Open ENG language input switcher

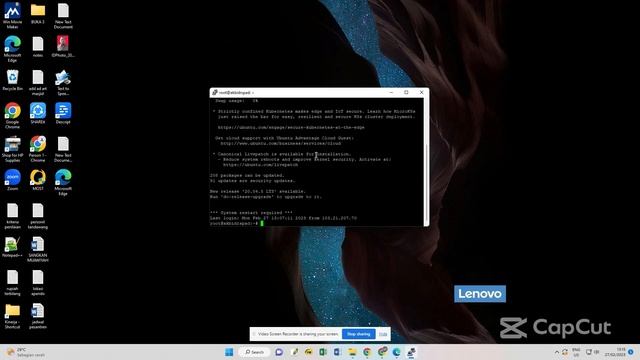coord(576,352)
